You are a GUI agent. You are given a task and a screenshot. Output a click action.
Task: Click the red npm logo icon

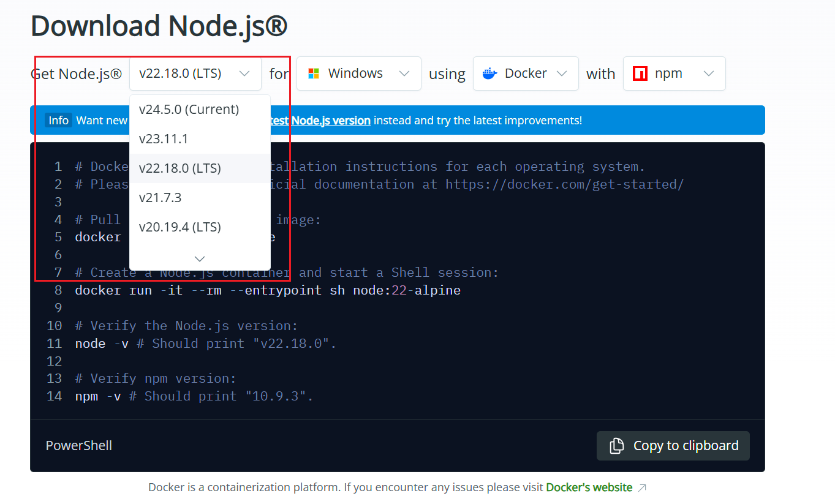pos(640,73)
